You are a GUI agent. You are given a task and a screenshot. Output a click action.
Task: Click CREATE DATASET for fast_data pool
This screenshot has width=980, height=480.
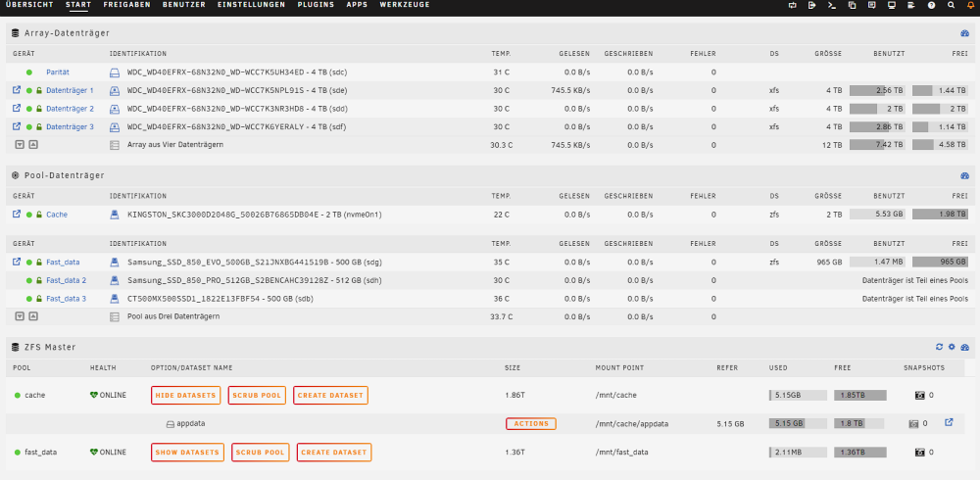click(334, 453)
